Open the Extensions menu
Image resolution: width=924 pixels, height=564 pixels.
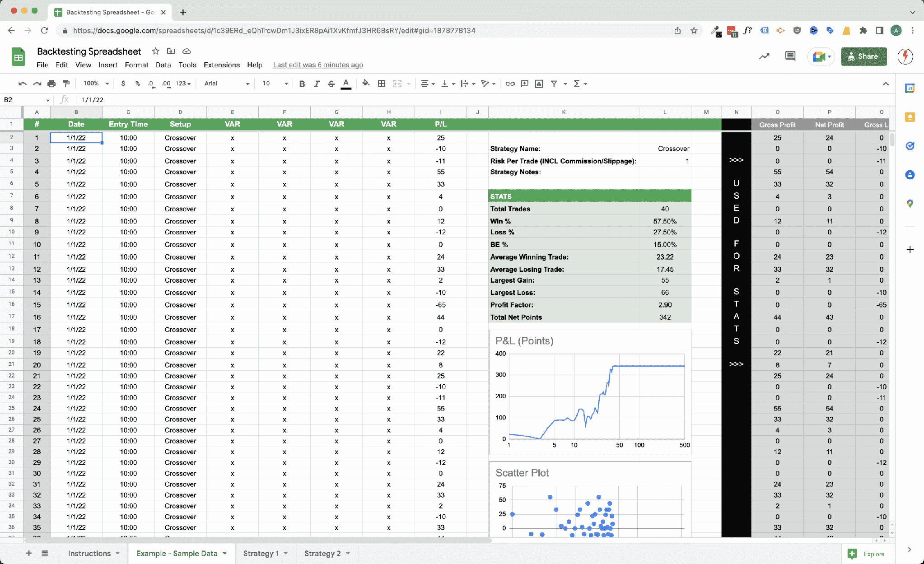222,65
